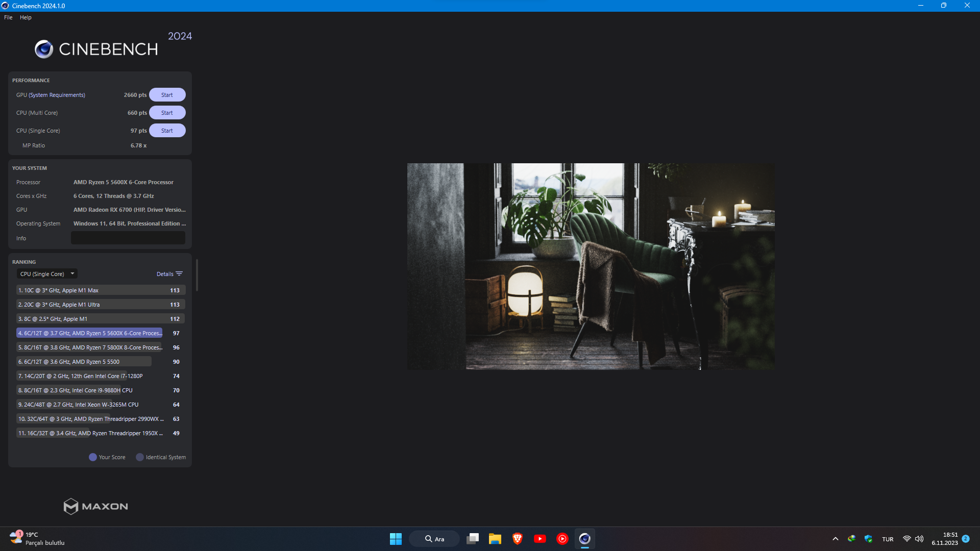Image resolution: width=980 pixels, height=551 pixels.
Task: Launch the Brave browser from the taskbar
Action: [x=518, y=539]
